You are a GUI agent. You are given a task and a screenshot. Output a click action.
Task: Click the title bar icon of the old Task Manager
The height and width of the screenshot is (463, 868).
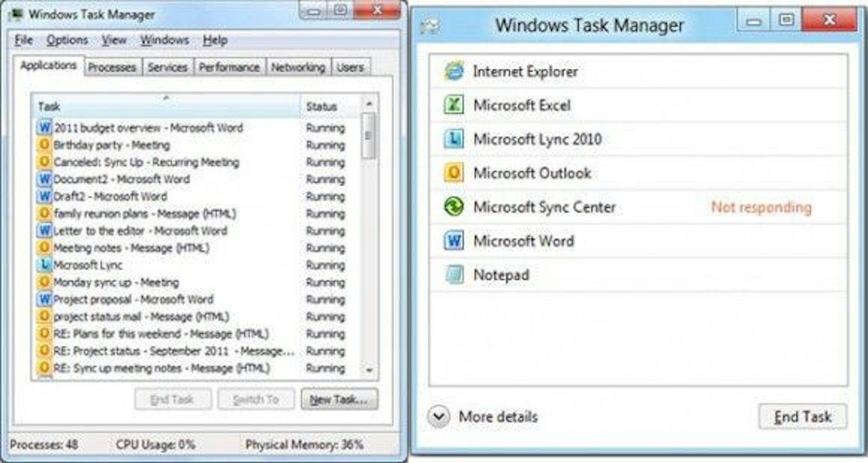tap(16, 14)
